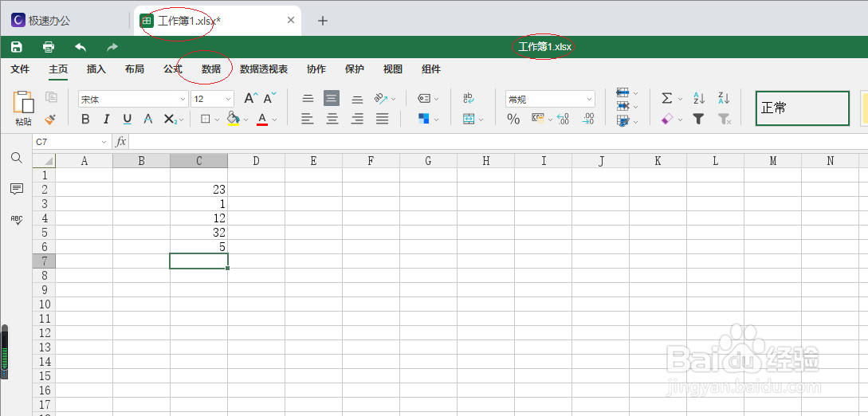Screen dimensions: 868x416
Task: Click the 极速办公 home tab
Action: click(x=41, y=21)
